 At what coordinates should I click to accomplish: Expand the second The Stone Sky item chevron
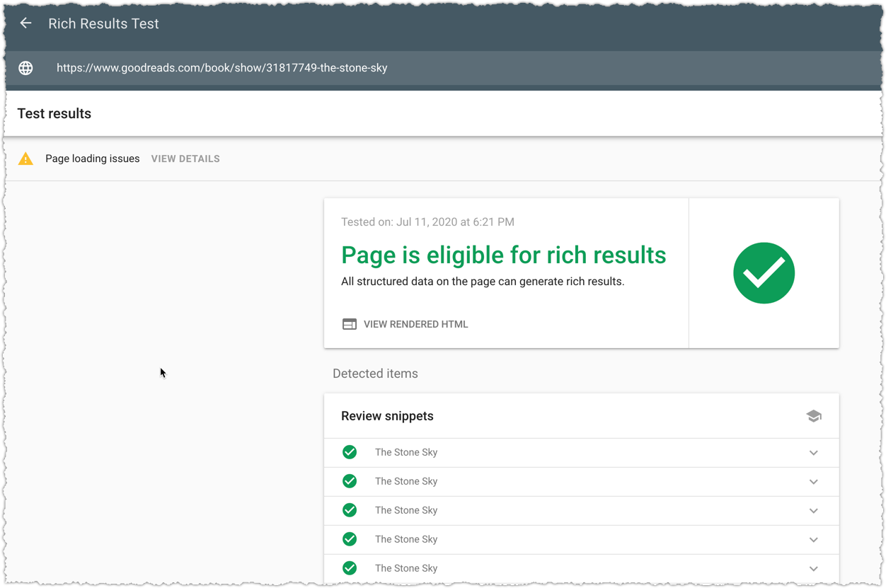(x=814, y=482)
